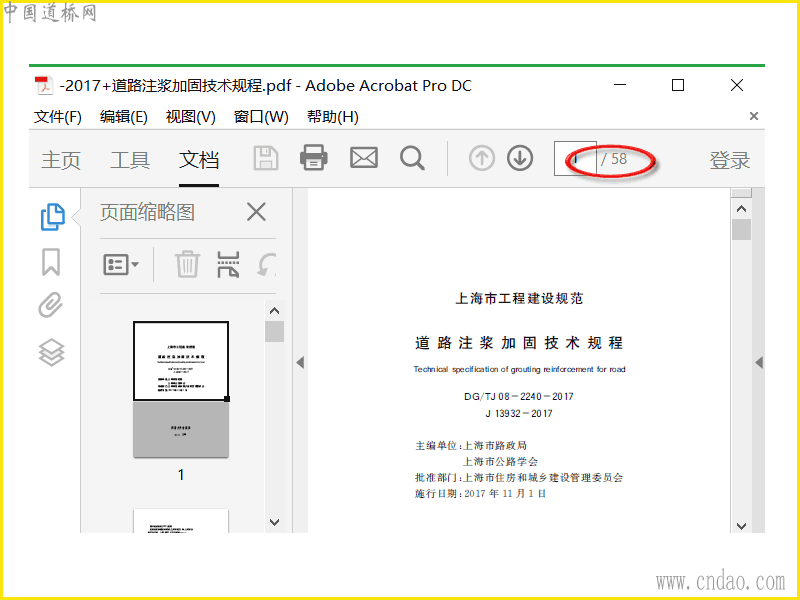This screenshot has height=600, width=800.
Task: Open the 编辑(E) menu
Action: (x=124, y=117)
